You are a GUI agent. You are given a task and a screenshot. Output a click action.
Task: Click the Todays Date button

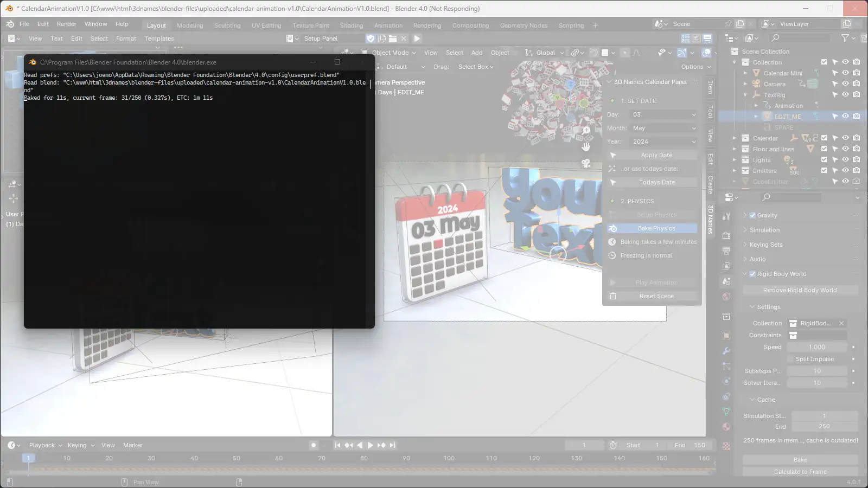[652, 182]
